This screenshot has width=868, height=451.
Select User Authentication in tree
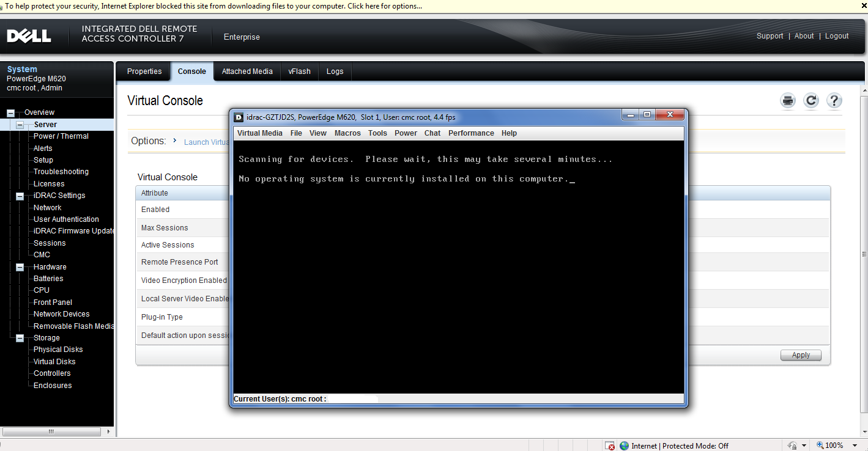click(66, 219)
